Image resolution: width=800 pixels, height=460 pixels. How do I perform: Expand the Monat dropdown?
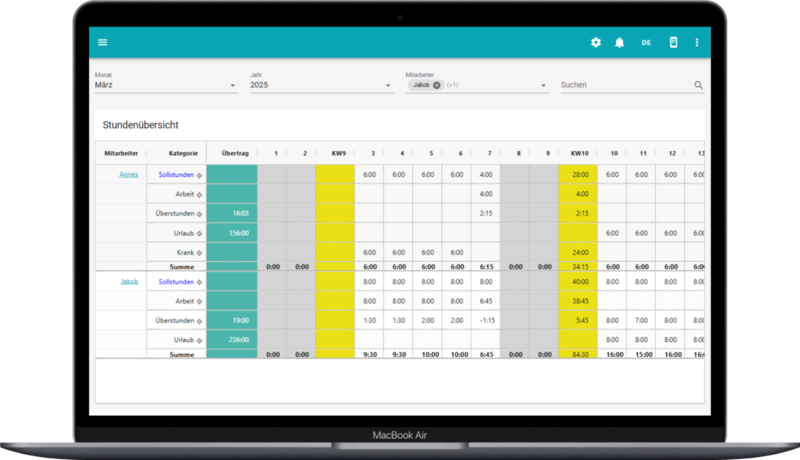pyautogui.click(x=233, y=86)
